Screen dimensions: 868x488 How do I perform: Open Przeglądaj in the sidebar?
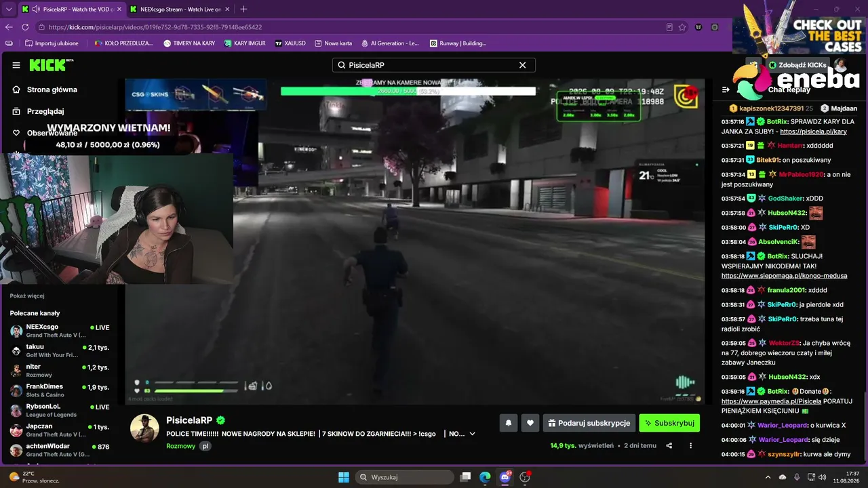(x=45, y=111)
